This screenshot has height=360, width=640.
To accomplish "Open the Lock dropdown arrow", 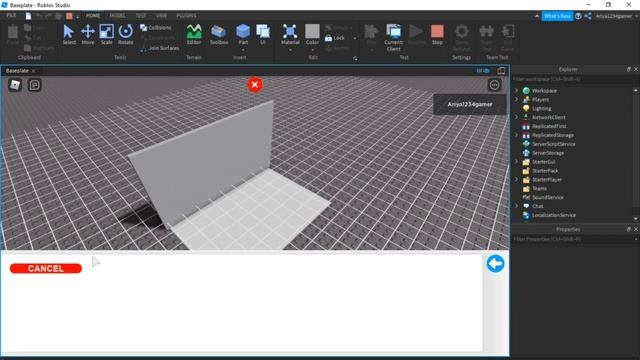I will pos(354,38).
